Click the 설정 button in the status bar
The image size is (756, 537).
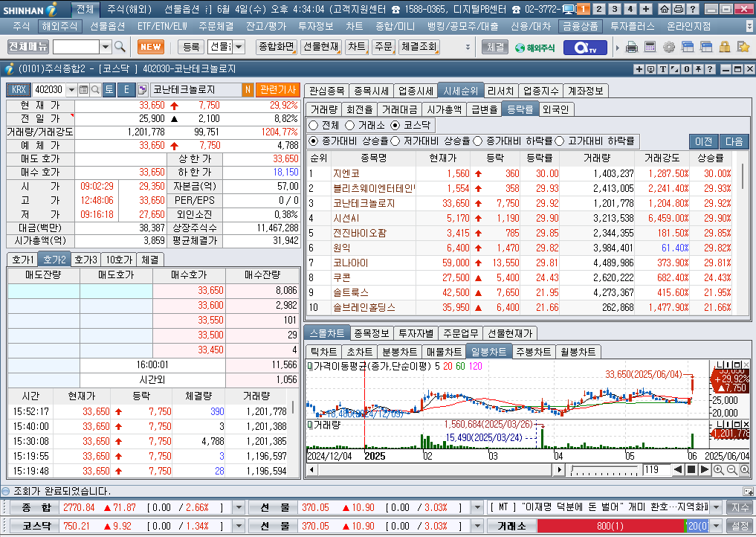pyautogui.click(x=740, y=526)
